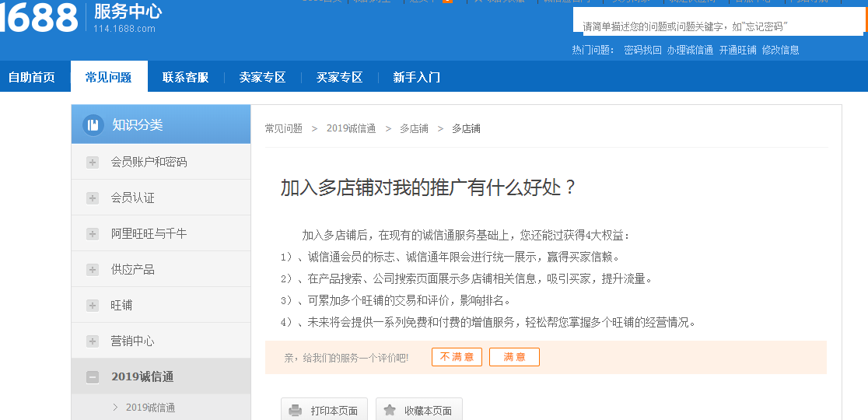Viewport: 868px width, 420px height.
Task: Click the 服务中心 heading
Action: pyautogui.click(x=128, y=11)
